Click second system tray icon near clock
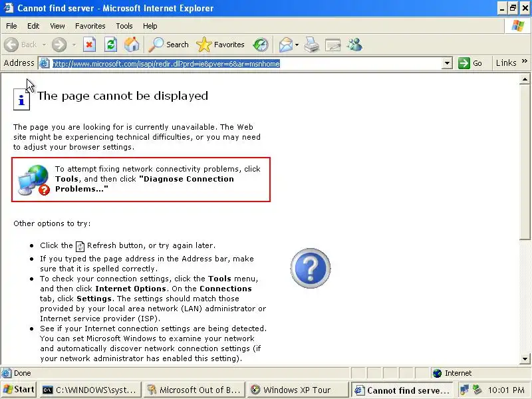Image resolution: width=532 pixels, height=399 pixels. tap(477, 390)
